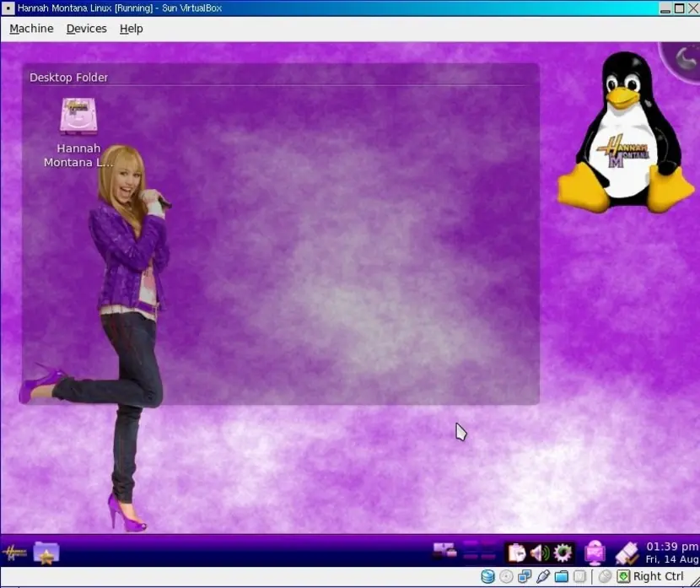This screenshot has width=700, height=588.
Task: Click the keyboard capture green arrow icon
Action: pos(623,576)
